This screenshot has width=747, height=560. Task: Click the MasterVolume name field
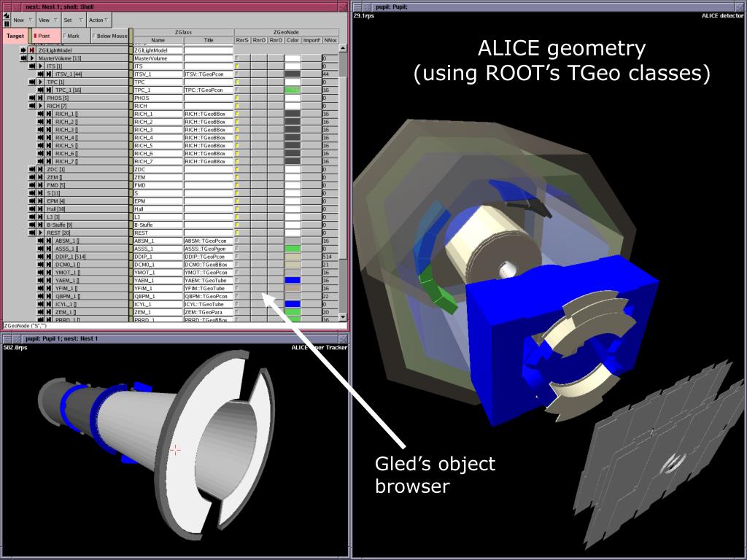[158, 58]
